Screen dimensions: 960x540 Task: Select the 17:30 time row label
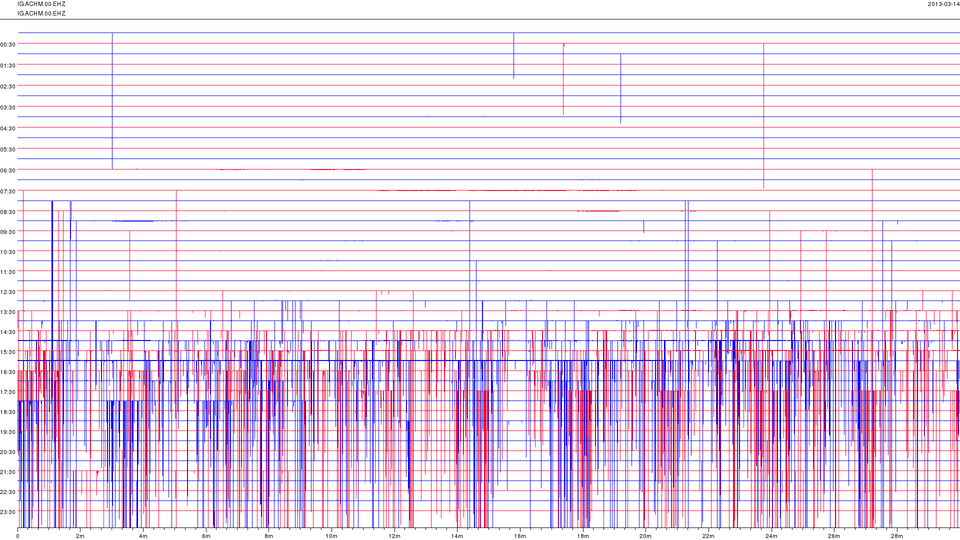[x=8, y=392]
